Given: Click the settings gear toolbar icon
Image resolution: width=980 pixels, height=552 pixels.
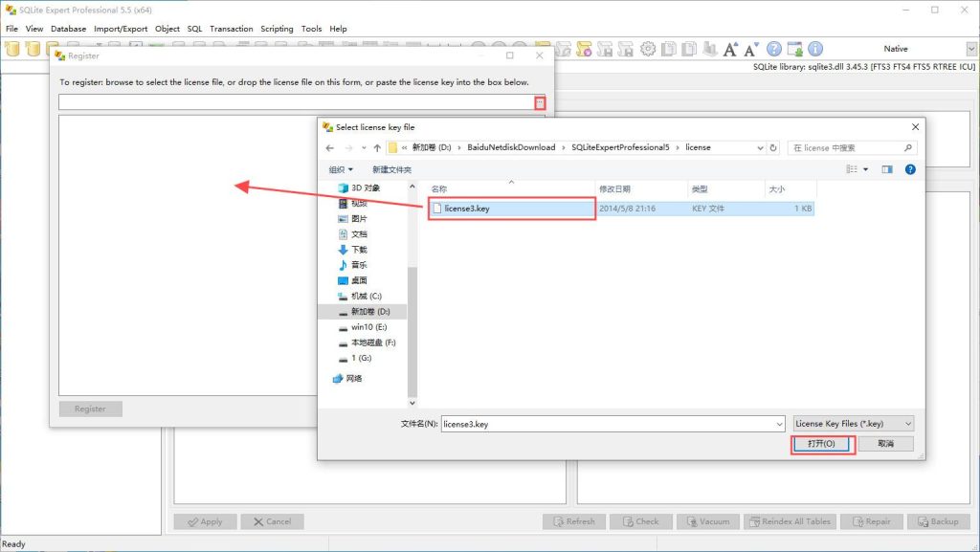Looking at the screenshot, I should 649,49.
